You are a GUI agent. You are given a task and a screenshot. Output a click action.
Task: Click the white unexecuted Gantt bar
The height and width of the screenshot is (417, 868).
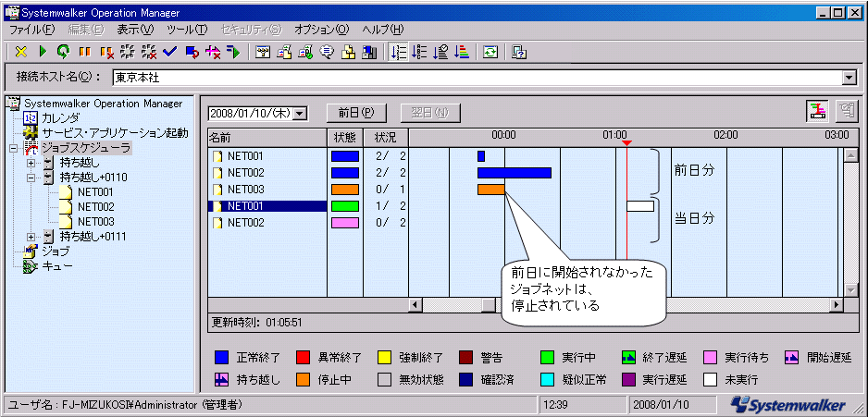pos(640,206)
